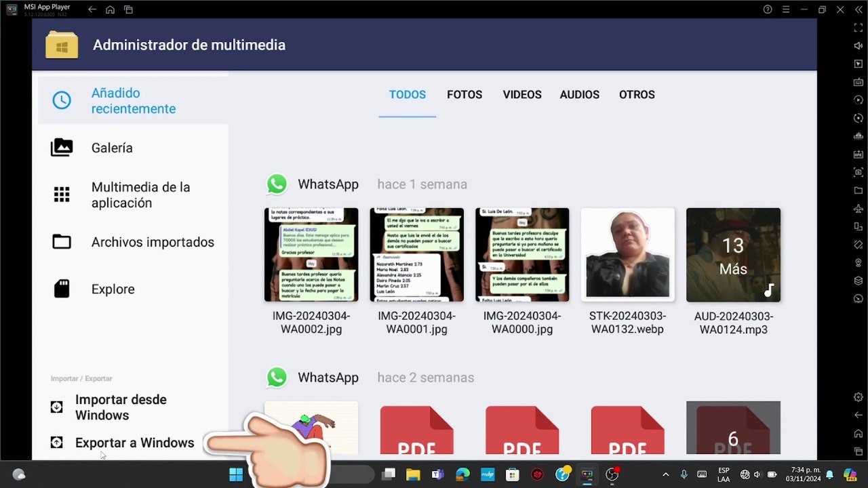868x488 pixels.
Task: Open the Windows Start menu
Action: point(236,474)
